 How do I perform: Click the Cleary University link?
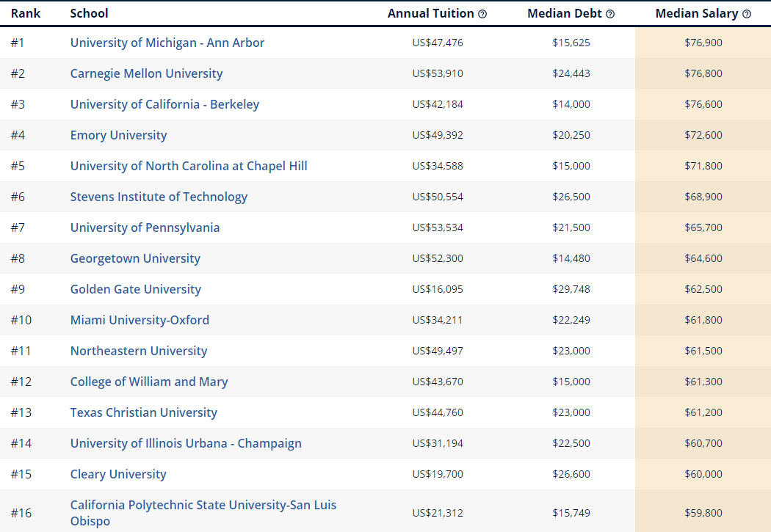[x=118, y=474]
